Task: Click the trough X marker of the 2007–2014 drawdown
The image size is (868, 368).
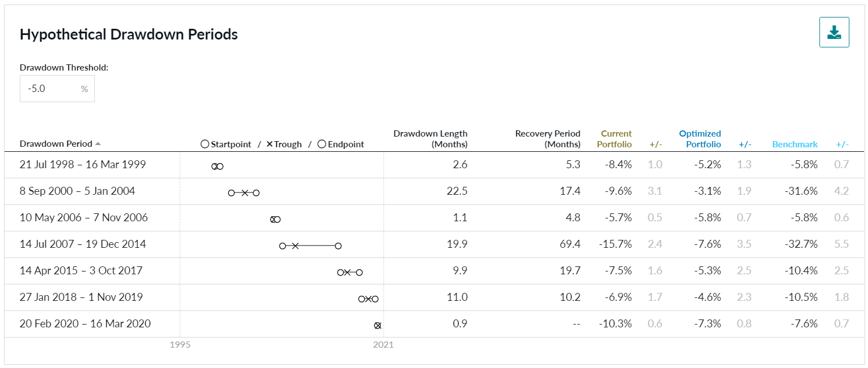Action: coord(295,246)
